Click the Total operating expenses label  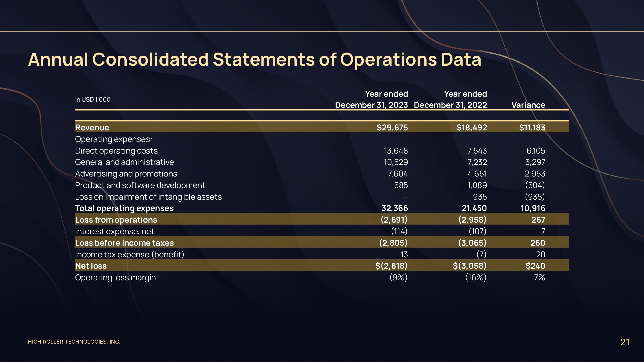[x=124, y=208]
